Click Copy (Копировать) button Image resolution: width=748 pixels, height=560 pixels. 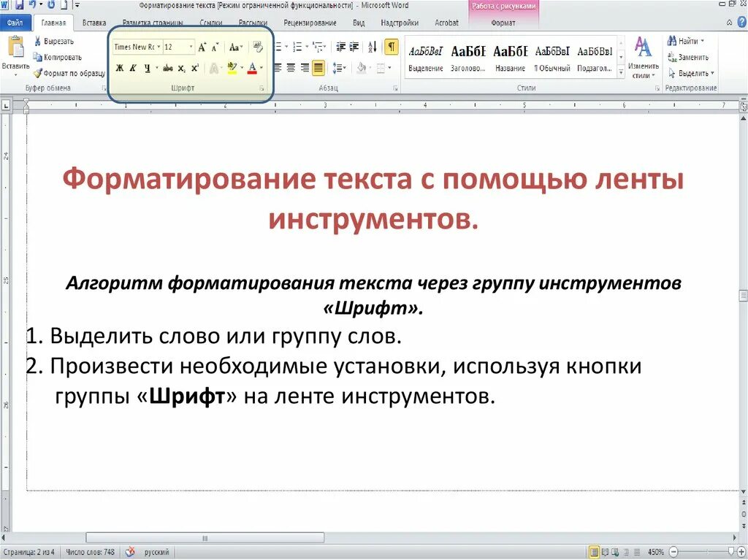coord(57,57)
